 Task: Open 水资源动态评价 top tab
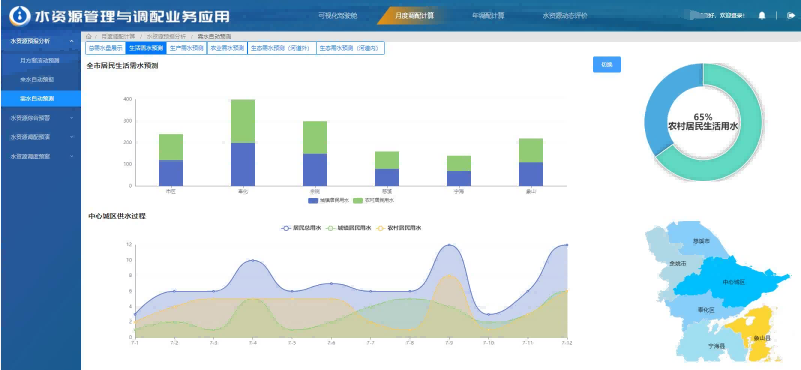564,15
